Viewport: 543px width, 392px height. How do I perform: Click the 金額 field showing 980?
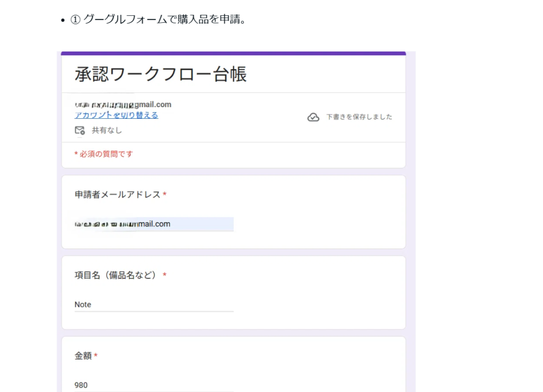[x=154, y=385]
